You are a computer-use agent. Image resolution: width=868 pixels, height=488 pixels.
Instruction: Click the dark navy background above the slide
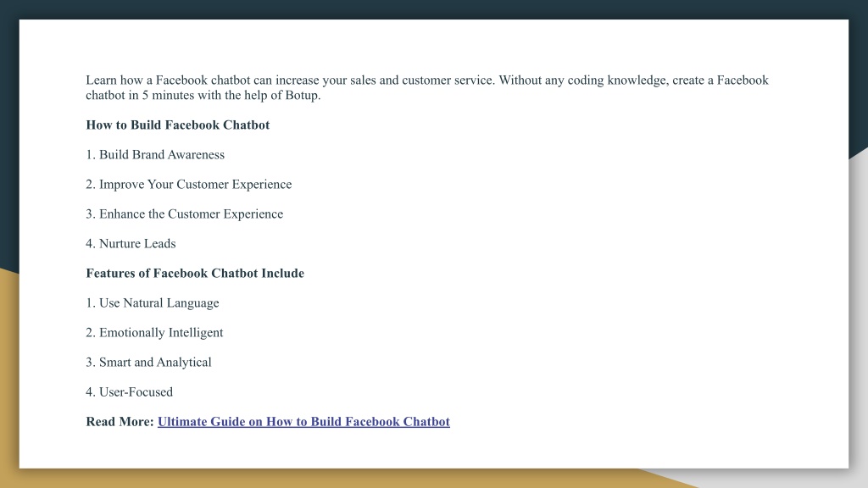pyautogui.click(x=434, y=8)
